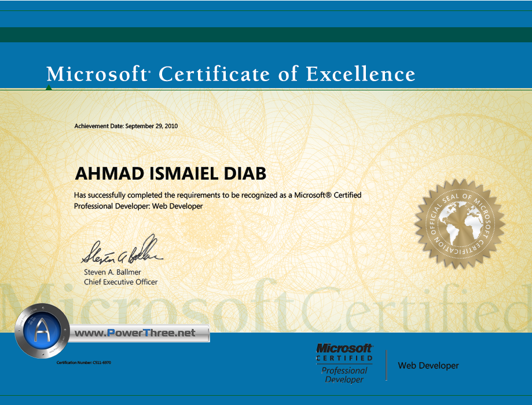The width and height of the screenshot is (532, 405).
Task: Click the printed name Steven A. Ballmer
Action: tap(112, 272)
